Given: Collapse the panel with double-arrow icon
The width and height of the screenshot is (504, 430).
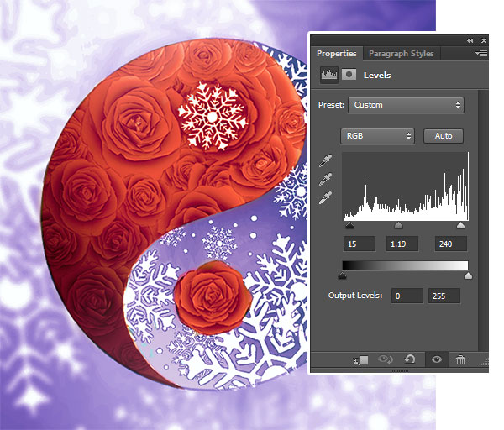Looking at the screenshot, I should (x=470, y=41).
